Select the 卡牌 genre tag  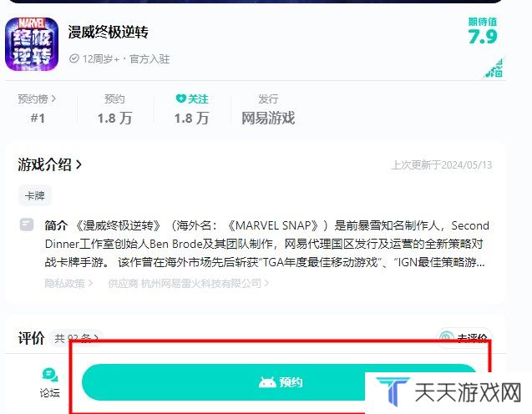(x=35, y=195)
